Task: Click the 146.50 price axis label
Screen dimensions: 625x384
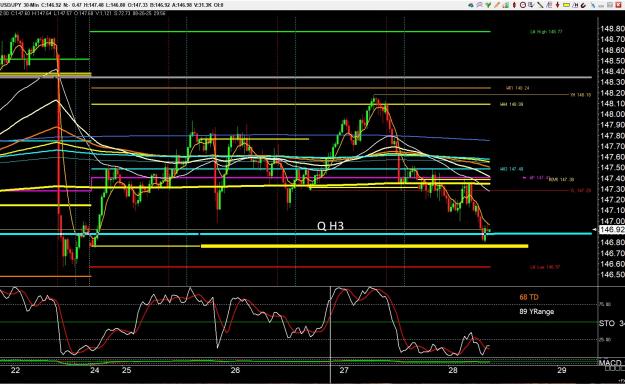Action: click(x=612, y=275)
